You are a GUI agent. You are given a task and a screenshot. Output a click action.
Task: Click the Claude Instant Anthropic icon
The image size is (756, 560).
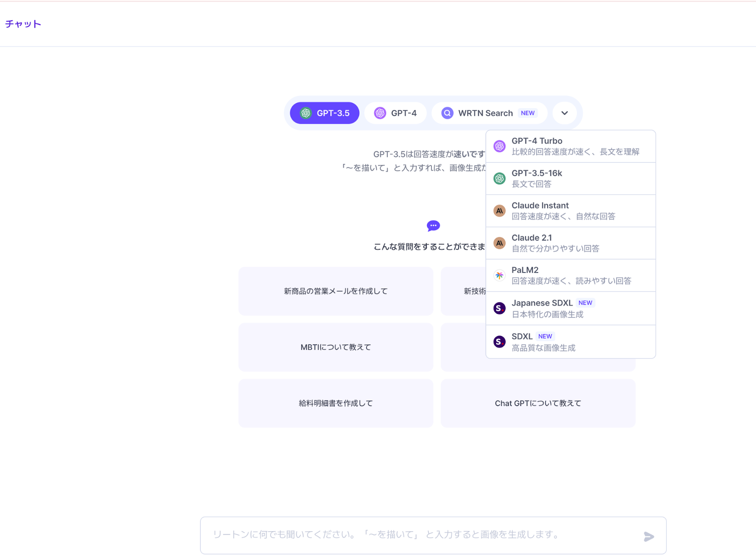click(499, 211)
